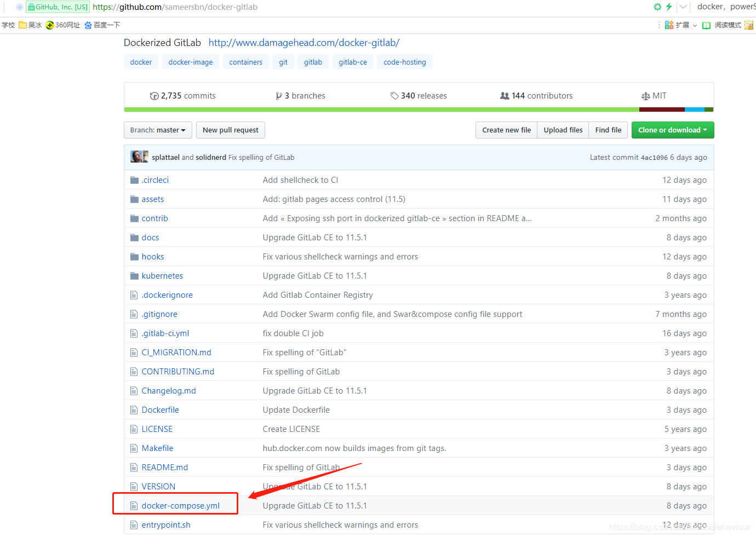Open Changelog.md file
This screenshot has width=756, height=537.
pyautogui.click(x=169, y=391)
